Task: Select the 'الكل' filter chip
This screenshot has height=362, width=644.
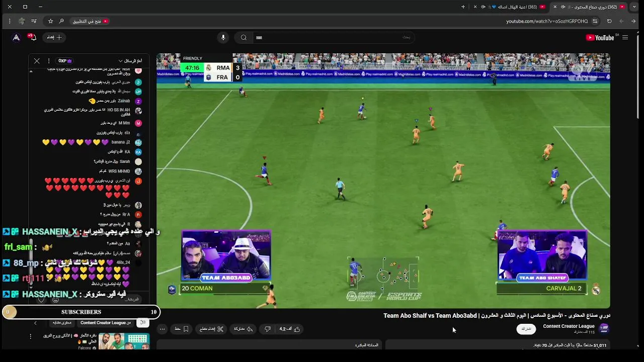Action: click(x=143, y=323)
